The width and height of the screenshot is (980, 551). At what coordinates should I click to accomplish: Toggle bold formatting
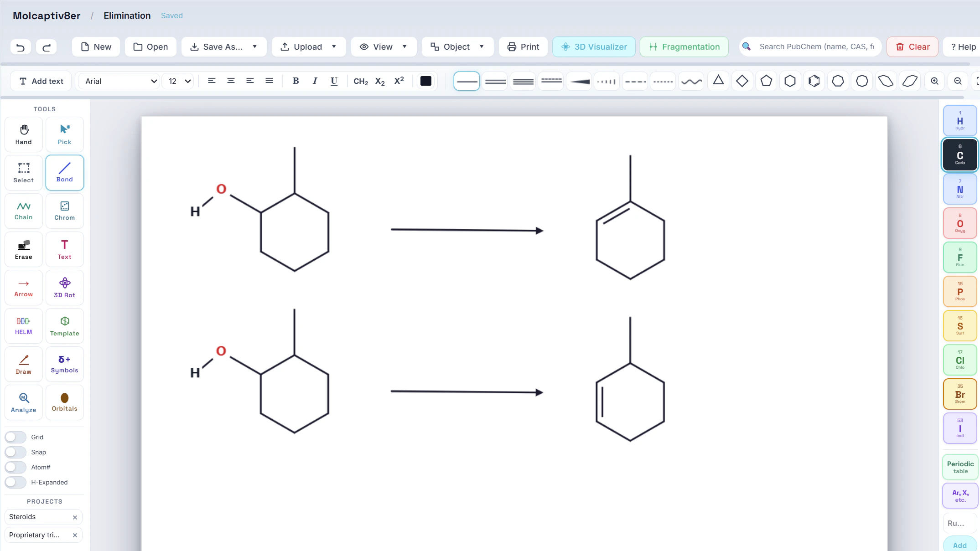[296, 81]
